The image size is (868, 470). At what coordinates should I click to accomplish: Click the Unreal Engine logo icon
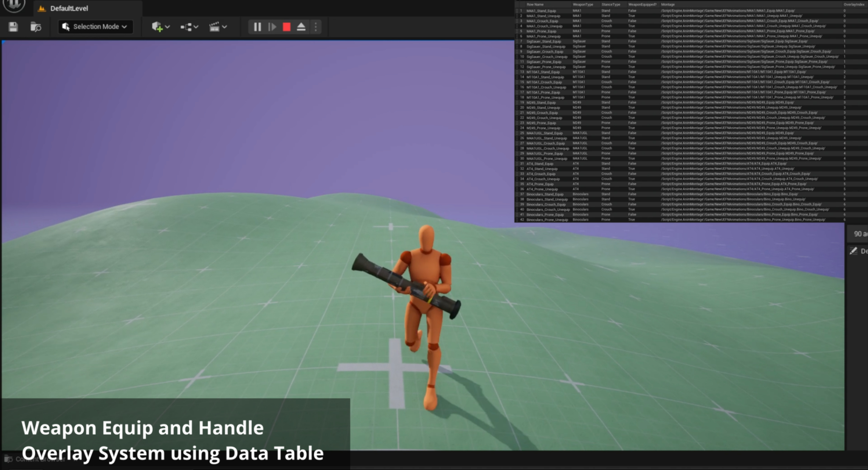pos(14,4)
